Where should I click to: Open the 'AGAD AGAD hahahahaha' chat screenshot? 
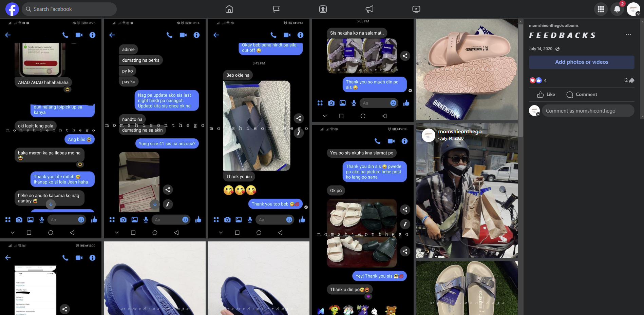[51, 129]
